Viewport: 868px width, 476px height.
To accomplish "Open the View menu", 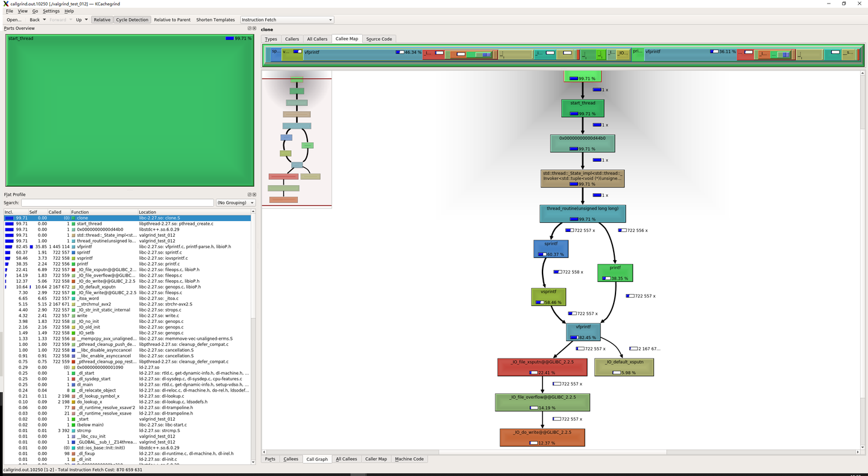I will coord(23,11).
